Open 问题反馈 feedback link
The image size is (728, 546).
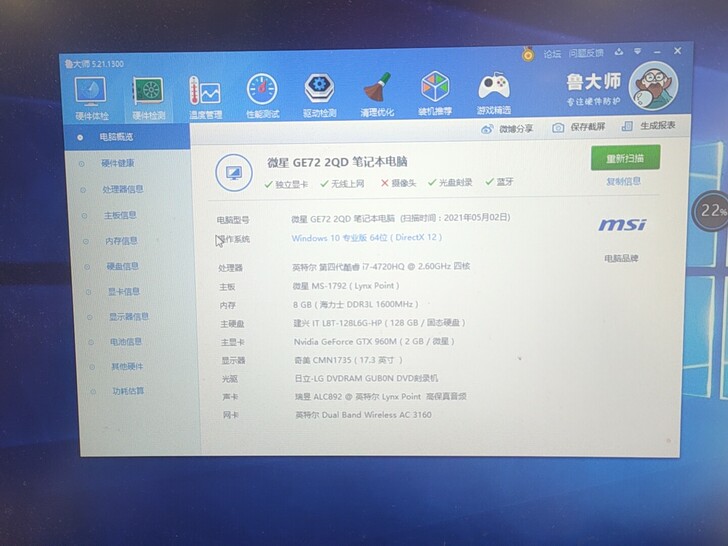(586, 53)
